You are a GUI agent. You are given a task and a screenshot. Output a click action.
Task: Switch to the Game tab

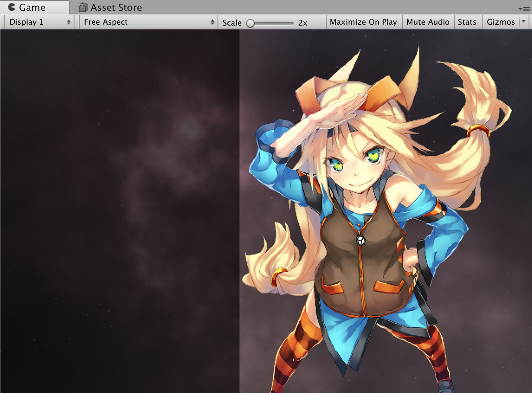(35, 7)
